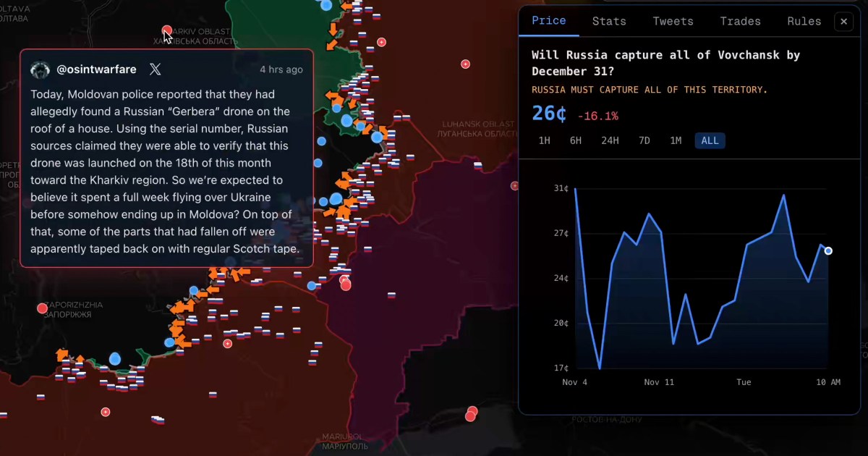Image resolution: width=868 pixels, height=456 pixels.
Task: Select the 1H time range
Action: [545, 140]
